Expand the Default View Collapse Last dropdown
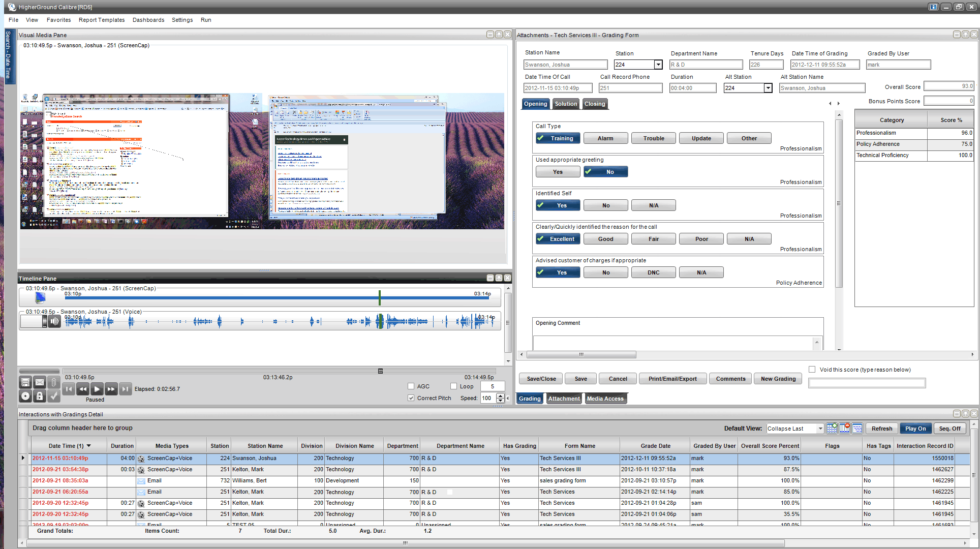Viewport: 980px width, 549px height. [x=820, y=429]
